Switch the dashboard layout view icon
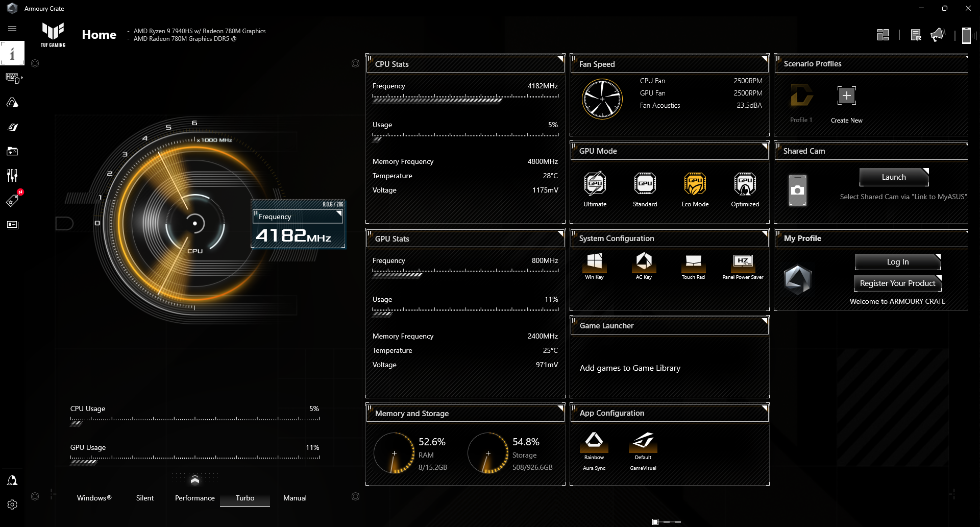The image size is (980, 527). coord(883,35)
